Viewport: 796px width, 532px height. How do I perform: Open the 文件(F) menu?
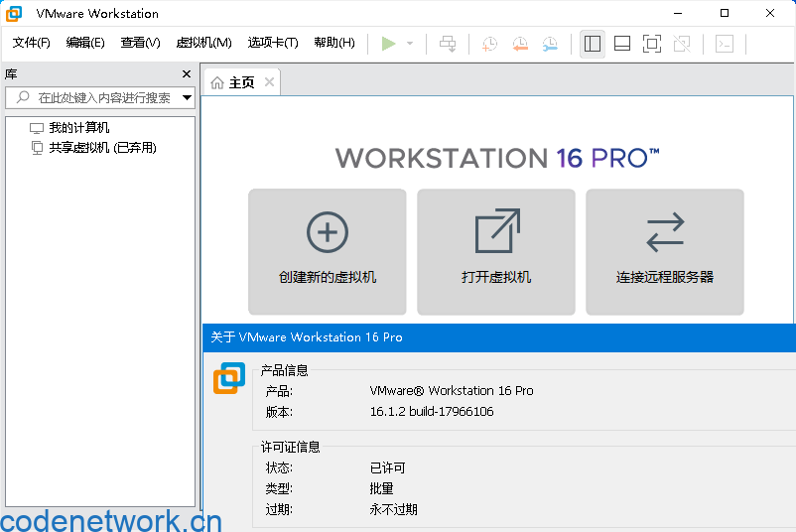pos(31,43)
